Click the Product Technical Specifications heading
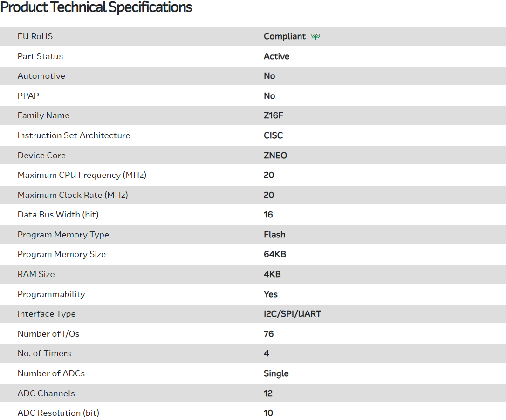Viewport: 506px width, 420px height. pyautogui.click(x=96, y=7)
